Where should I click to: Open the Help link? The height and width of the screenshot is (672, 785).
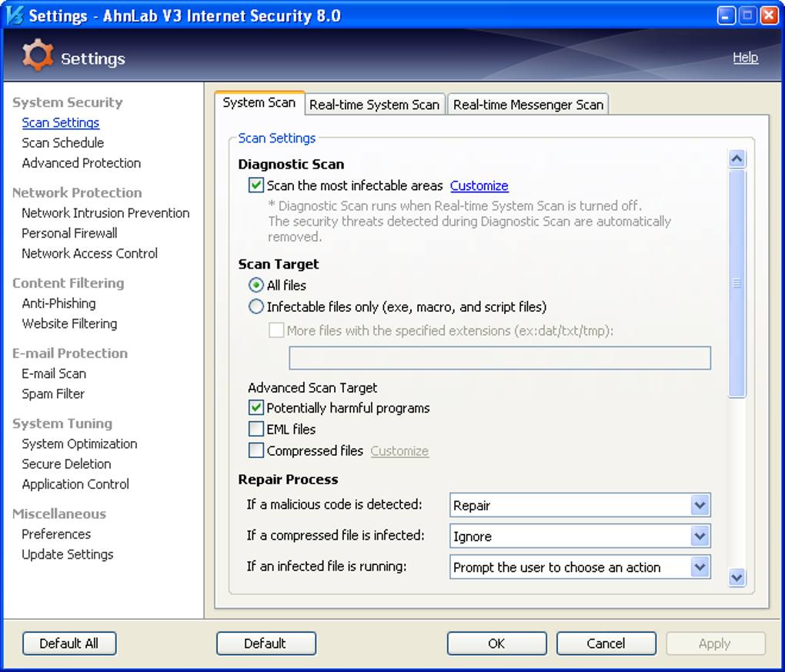pos(746,58)
